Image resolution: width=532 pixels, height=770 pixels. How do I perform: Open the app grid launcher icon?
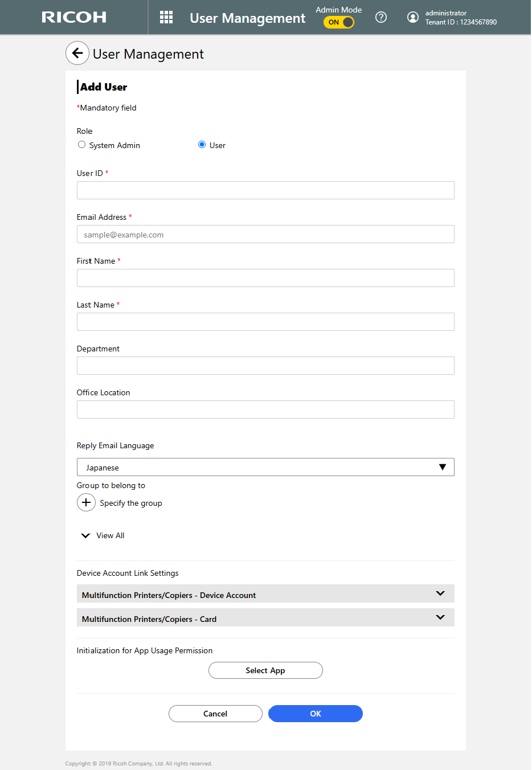[x=166, y=17]
